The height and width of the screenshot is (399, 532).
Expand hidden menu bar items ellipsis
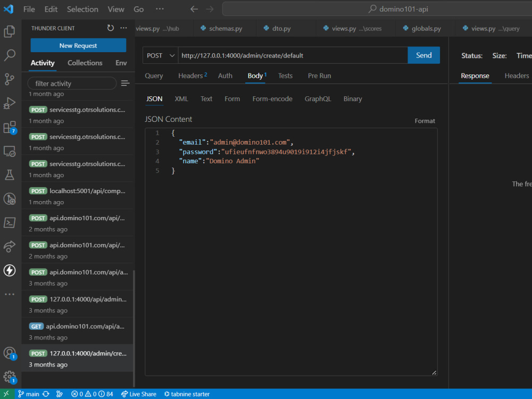pyautogui.click(x=160, y=9)
